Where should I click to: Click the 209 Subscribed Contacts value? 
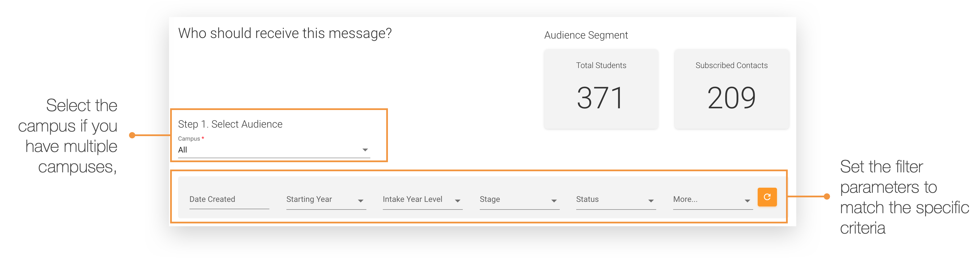[731, 98]
